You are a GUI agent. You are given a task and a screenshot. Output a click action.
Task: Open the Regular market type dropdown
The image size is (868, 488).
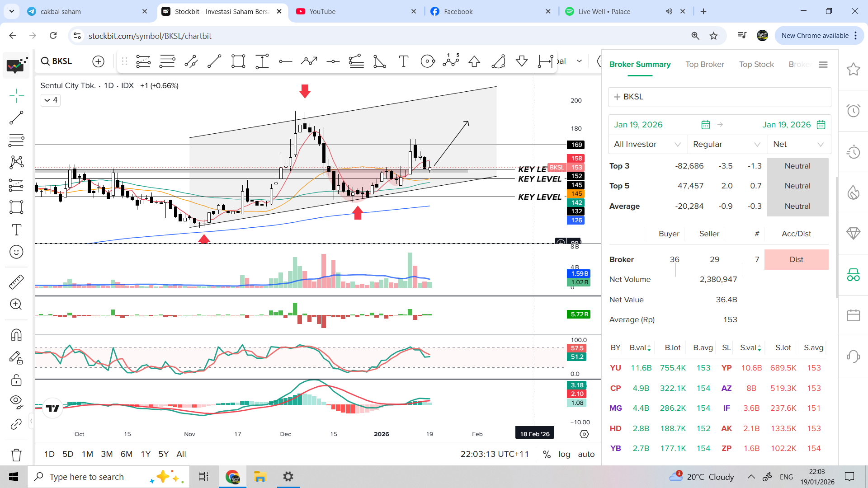click(726, 144)
